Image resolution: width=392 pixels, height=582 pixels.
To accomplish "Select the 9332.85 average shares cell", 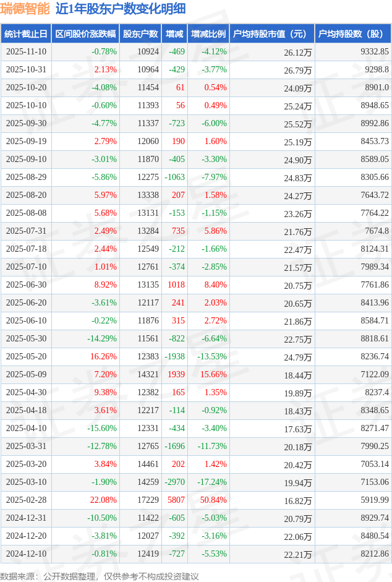I will 375,52.
